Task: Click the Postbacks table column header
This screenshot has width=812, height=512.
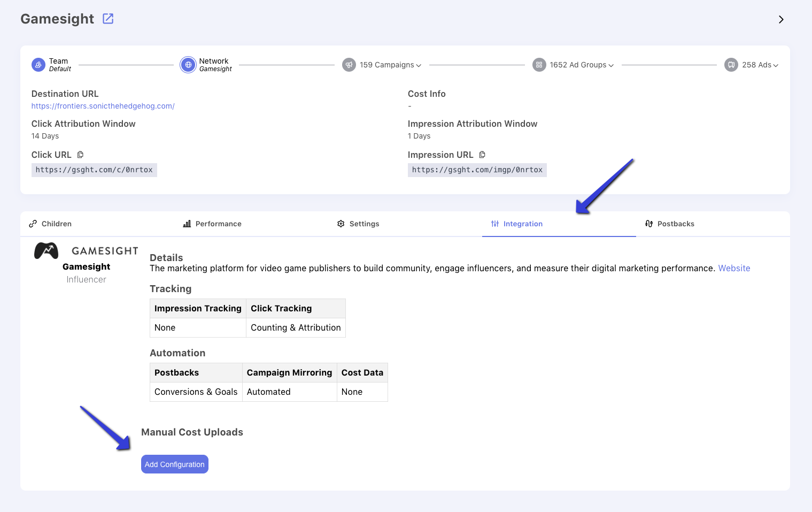Action: [196, 372]
